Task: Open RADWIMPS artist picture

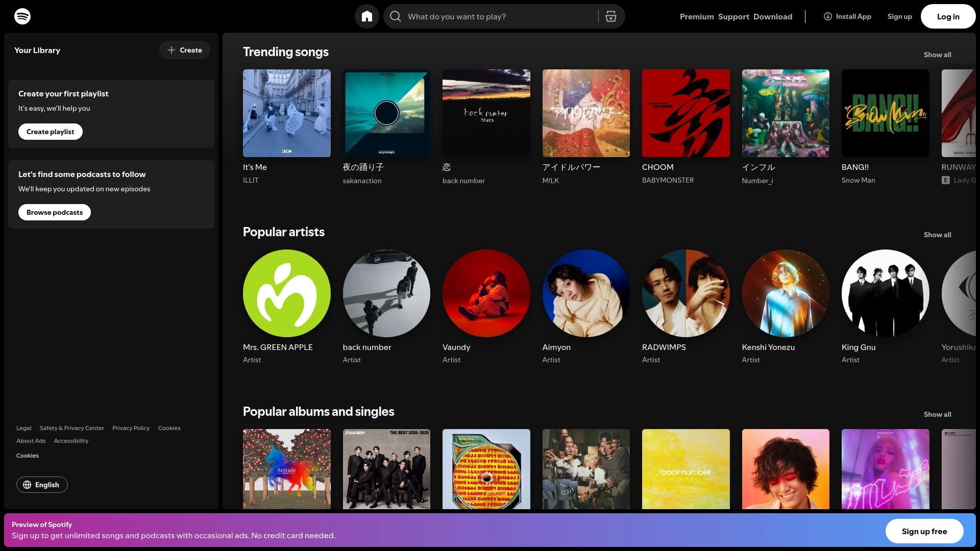Action: coord(685,293)
